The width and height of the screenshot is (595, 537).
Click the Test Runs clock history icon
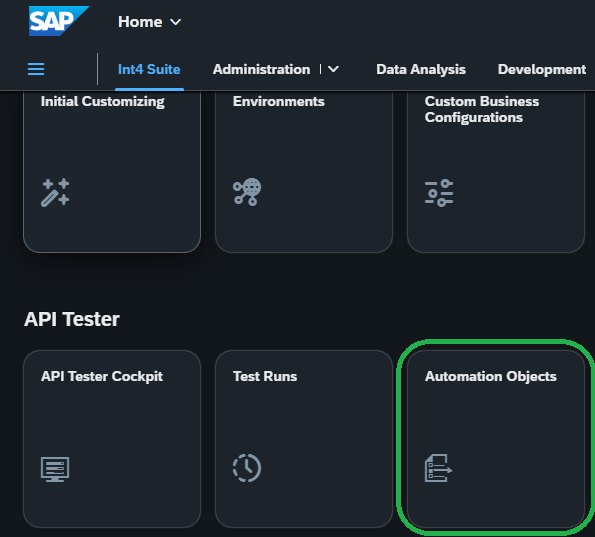point(247,468)
